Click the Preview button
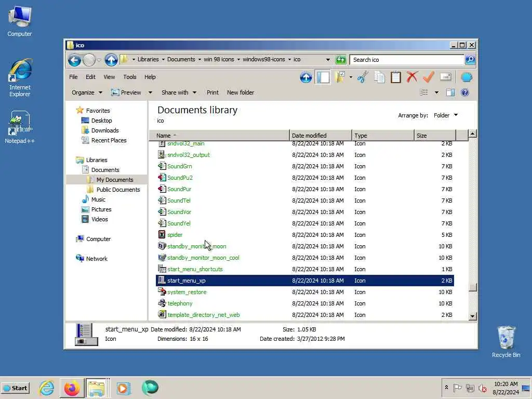This screenshot has width=532, height=399. (x=126, y=92)
